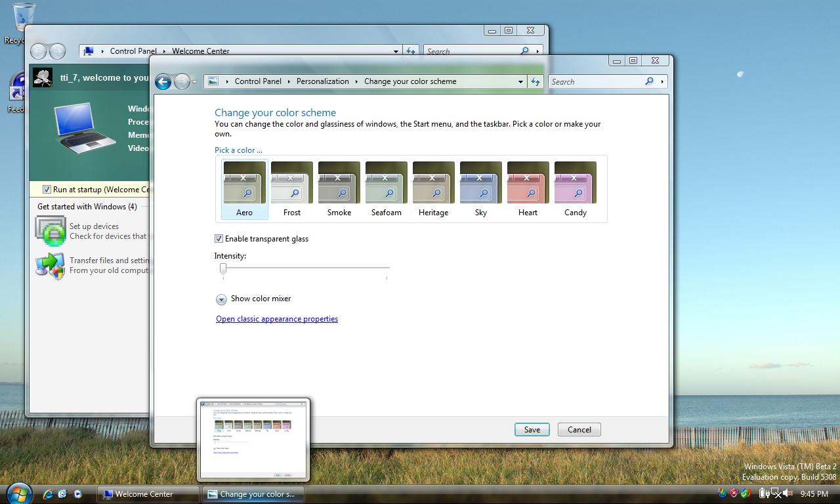Choose the Heritage color swatch
The image size is (840, 504).
point(434,189)
